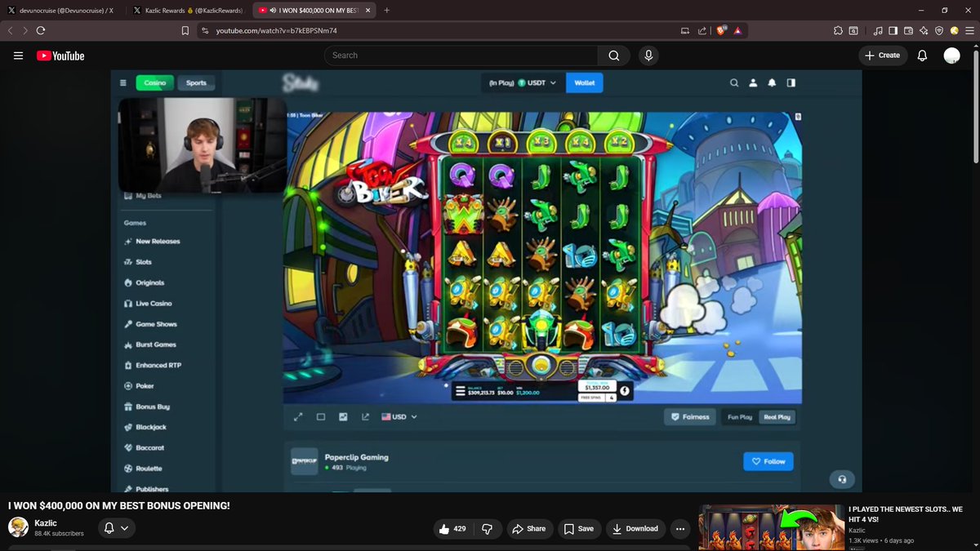Dislike the video with thumbs down

(488, 529)
